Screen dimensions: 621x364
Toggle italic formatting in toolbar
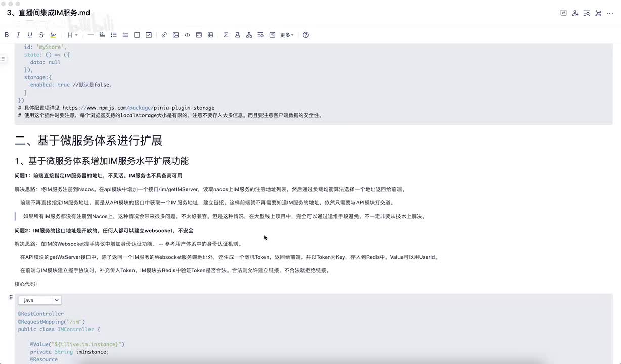(18, 35)
